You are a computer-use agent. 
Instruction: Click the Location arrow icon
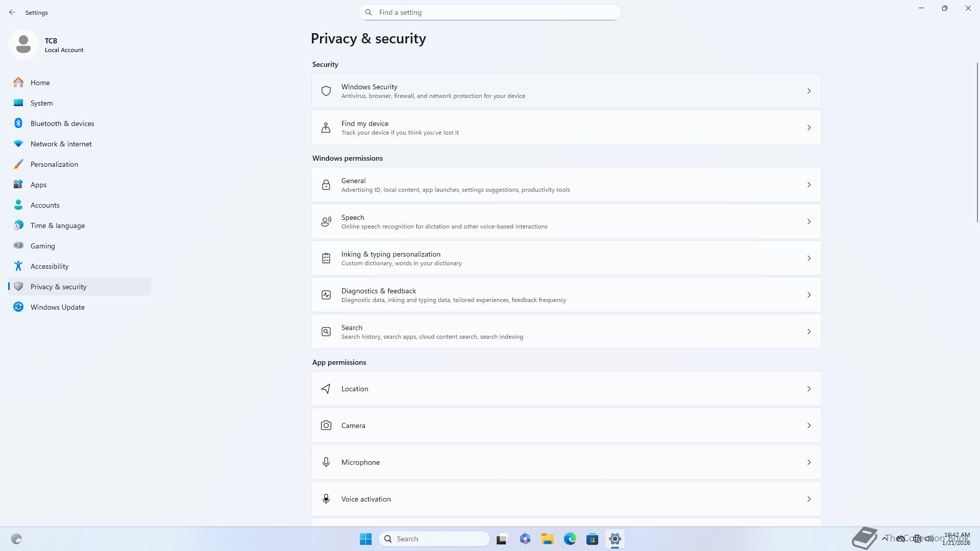326,389
